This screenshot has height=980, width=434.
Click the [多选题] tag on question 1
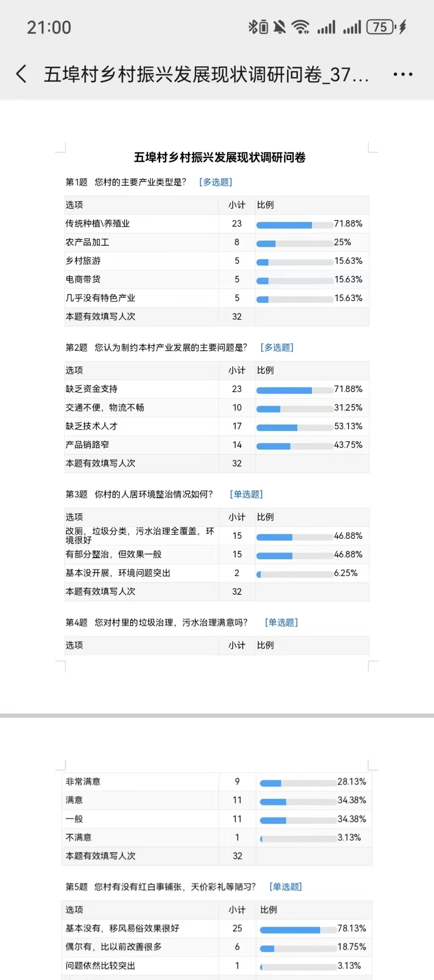(216, 182)
